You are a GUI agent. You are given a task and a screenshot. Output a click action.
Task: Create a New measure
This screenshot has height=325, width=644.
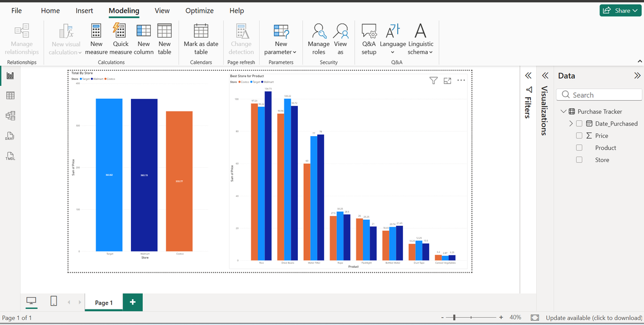pyautogui.click(x=97, y=39)
